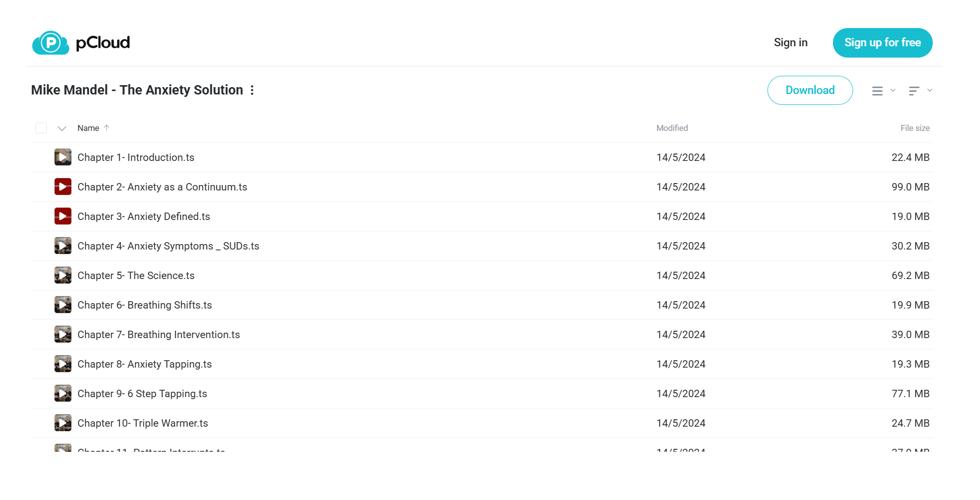
Task: Toggle the select-all checkbox in header
Action: [x=41, y=128]
